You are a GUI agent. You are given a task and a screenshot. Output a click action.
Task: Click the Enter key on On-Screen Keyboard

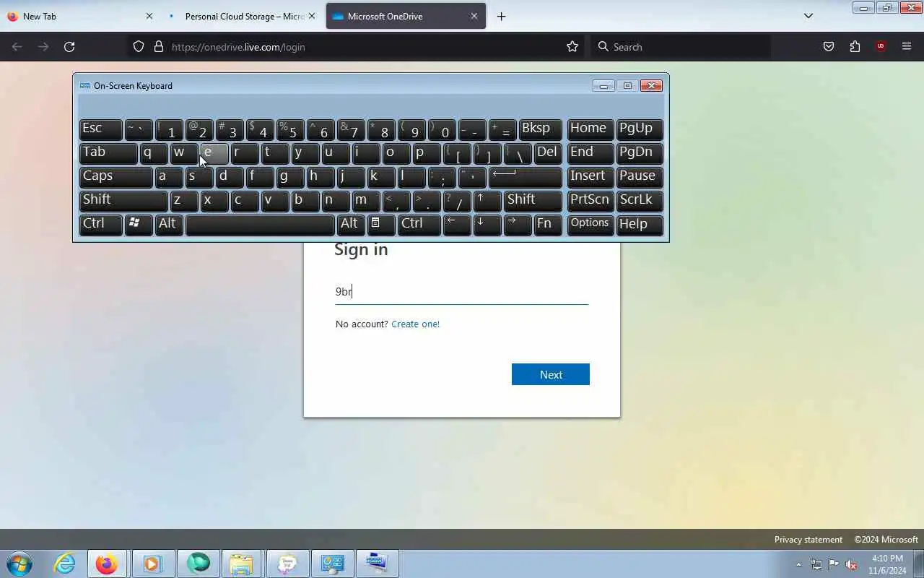526,176
